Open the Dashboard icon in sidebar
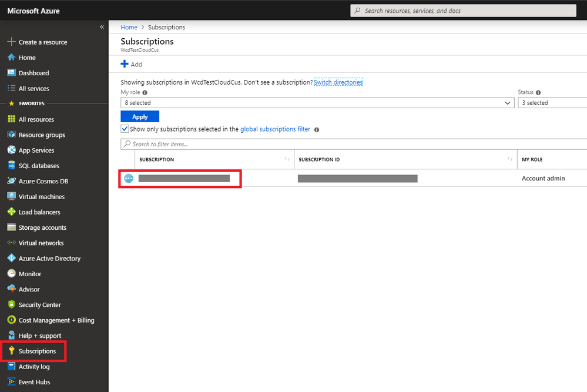 click(12, 73)
